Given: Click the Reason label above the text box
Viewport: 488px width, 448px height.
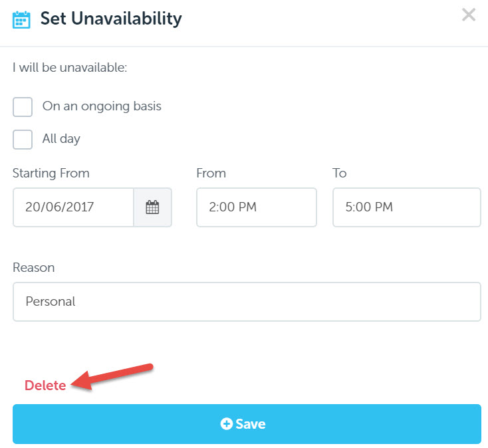Looking at the screenshot, I should 34,268.
